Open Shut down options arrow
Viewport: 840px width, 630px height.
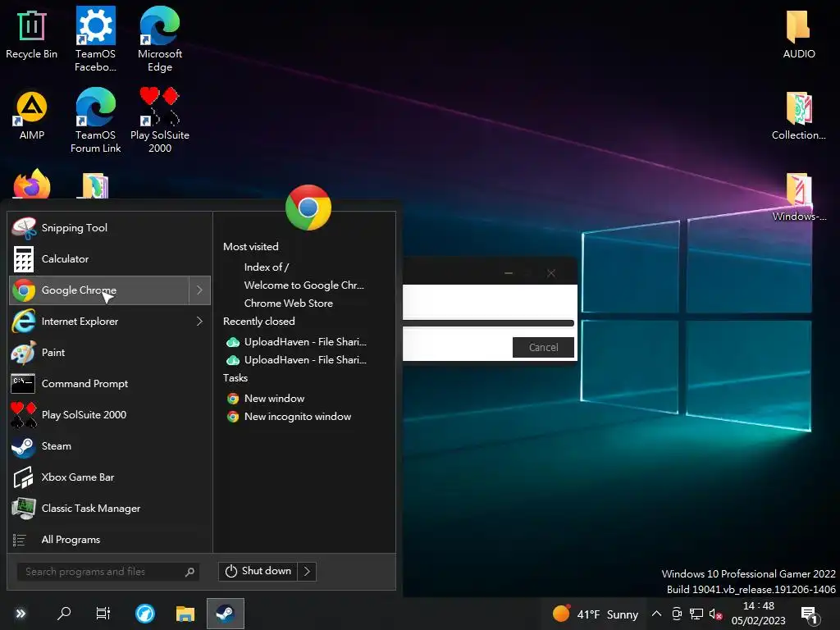click(x=307, y=571)
